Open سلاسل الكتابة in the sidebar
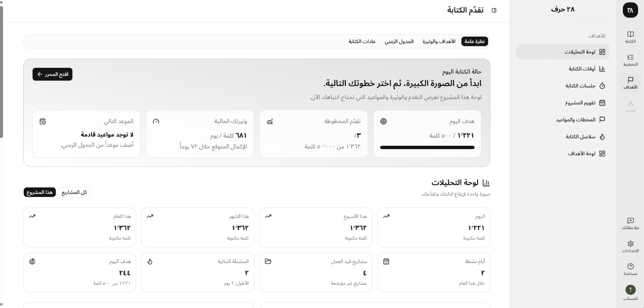The width and height of the screenshot is (644, 308). (x=563, y=136)
